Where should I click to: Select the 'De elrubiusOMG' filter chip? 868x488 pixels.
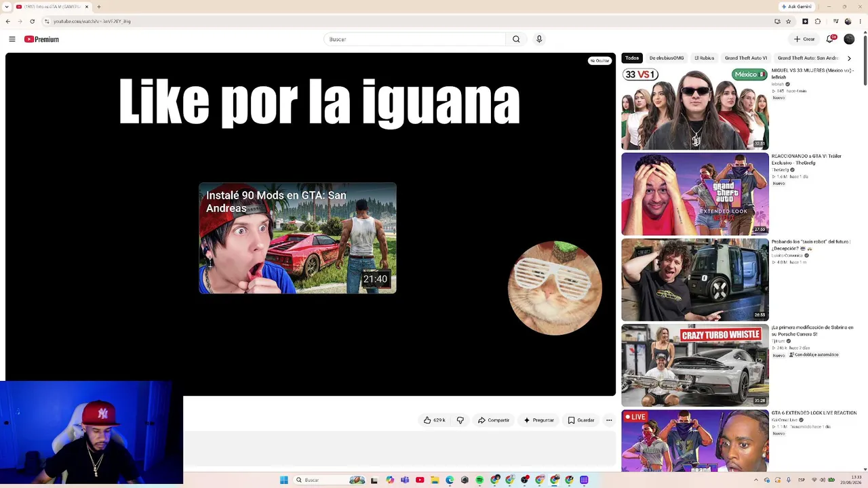667,58
